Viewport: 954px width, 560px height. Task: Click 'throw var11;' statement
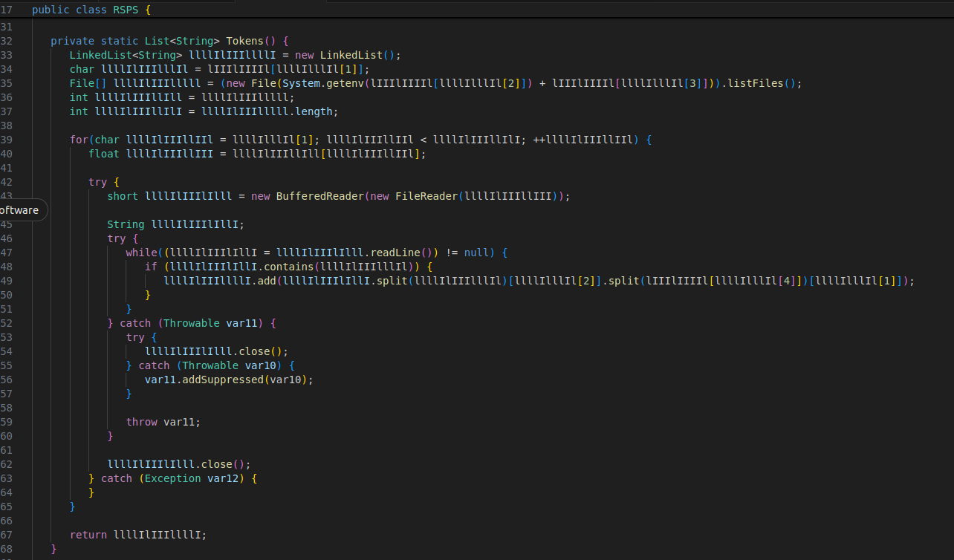click(x=163, y=422)
